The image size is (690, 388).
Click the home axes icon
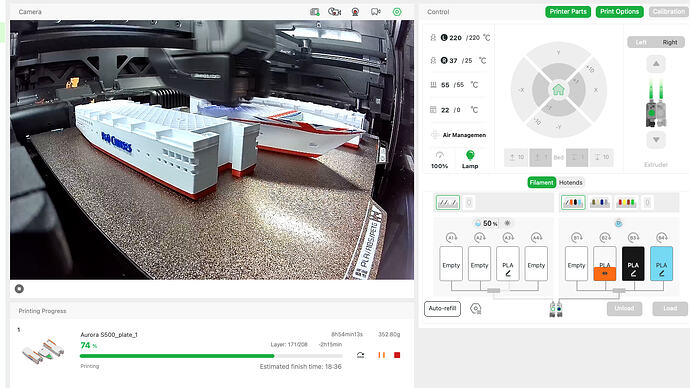point(558,90)
